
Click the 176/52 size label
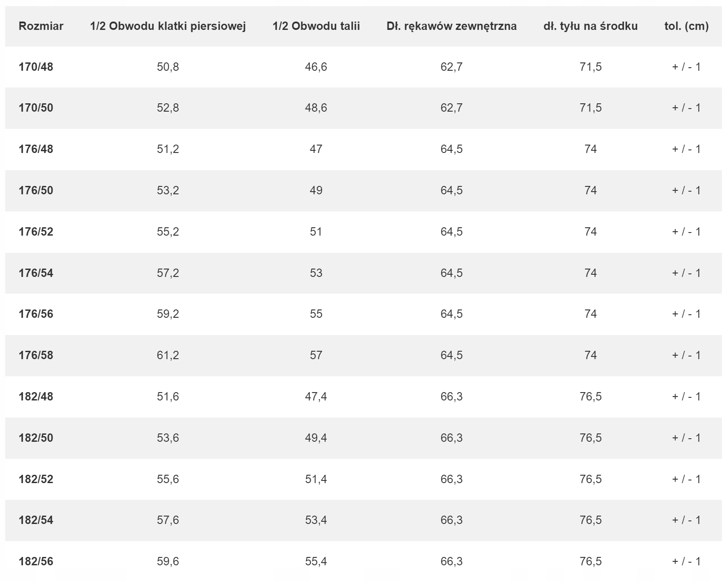tap(36, 232)
